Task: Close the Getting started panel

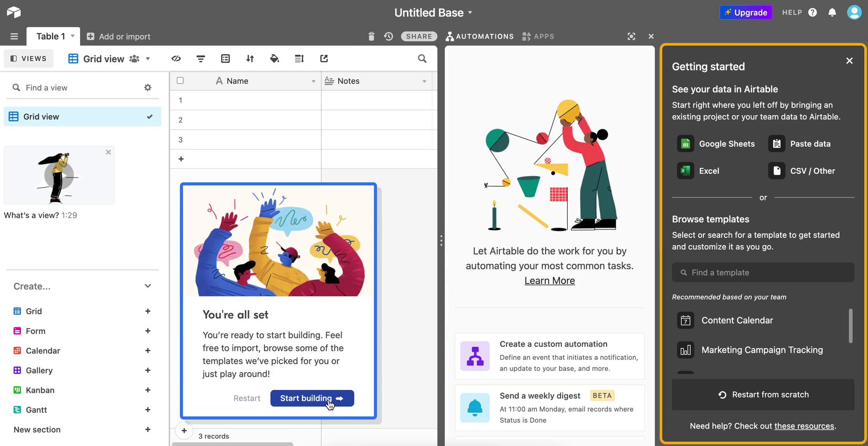Action: pos(849,61)
